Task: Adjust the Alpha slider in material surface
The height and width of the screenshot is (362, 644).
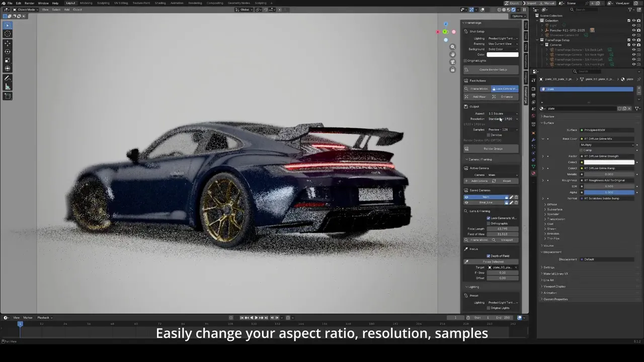Action: 608,193
